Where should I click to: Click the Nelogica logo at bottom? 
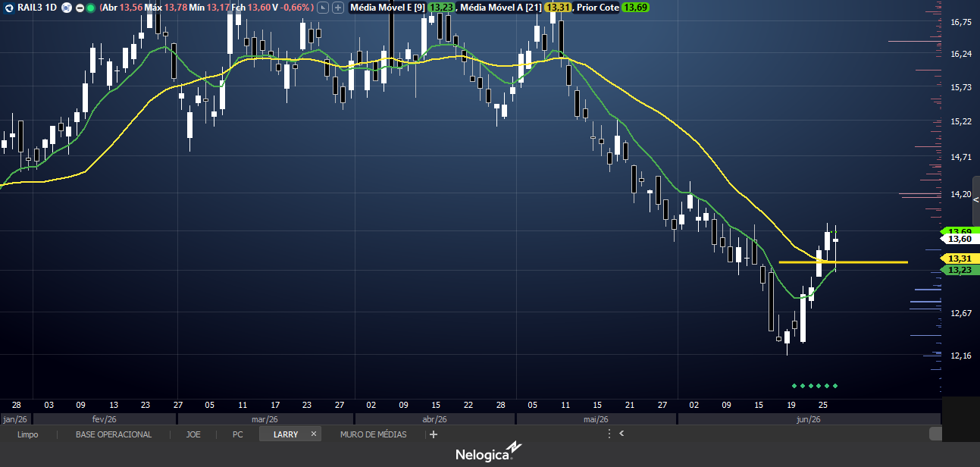[490, 453]
